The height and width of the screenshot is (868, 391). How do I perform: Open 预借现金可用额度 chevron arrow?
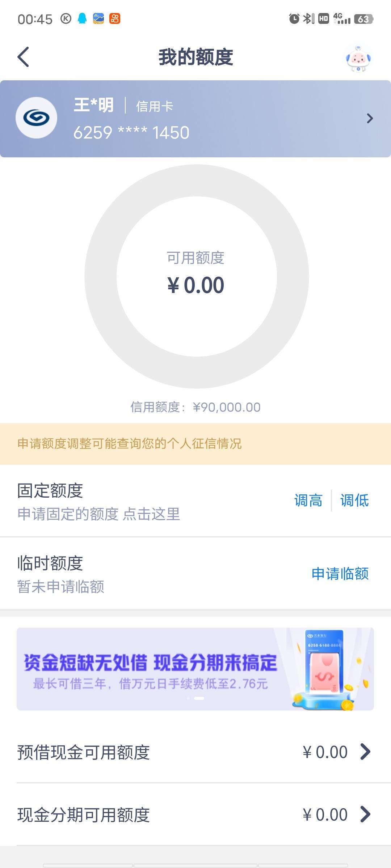coord(365,752)
